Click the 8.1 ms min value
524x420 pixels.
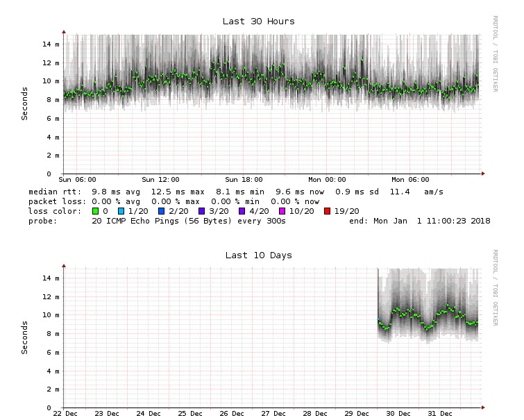coord(240,192)
